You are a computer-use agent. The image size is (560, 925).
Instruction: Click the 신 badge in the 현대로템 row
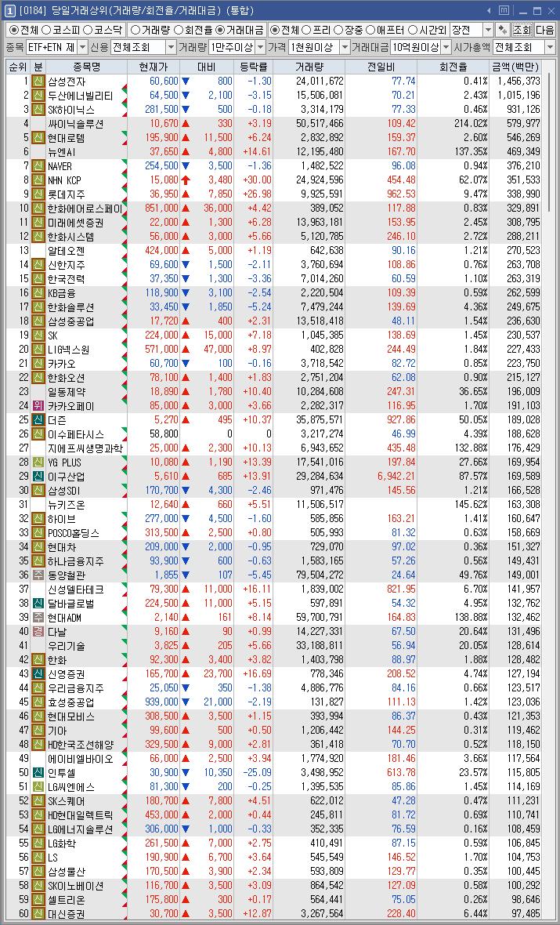point(38,138)
